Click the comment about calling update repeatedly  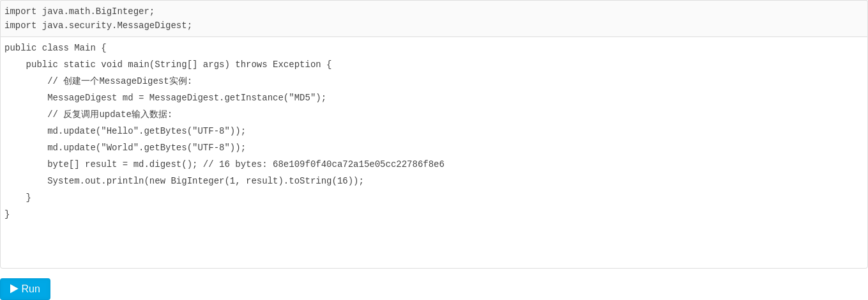coord(109,114)
